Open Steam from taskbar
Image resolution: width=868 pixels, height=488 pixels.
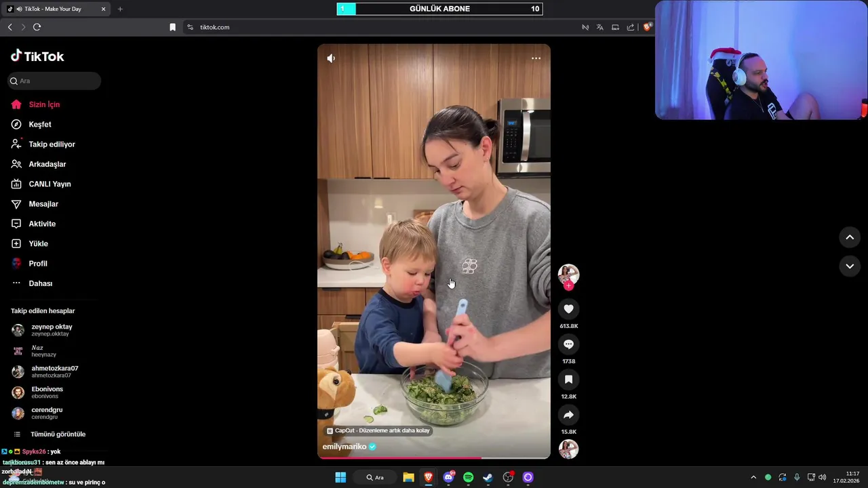coord(488,477)
